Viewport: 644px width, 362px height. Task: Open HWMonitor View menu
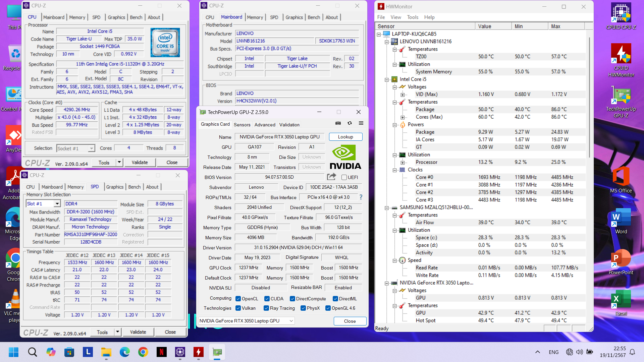pyautogui.click(x=395, y=17)
